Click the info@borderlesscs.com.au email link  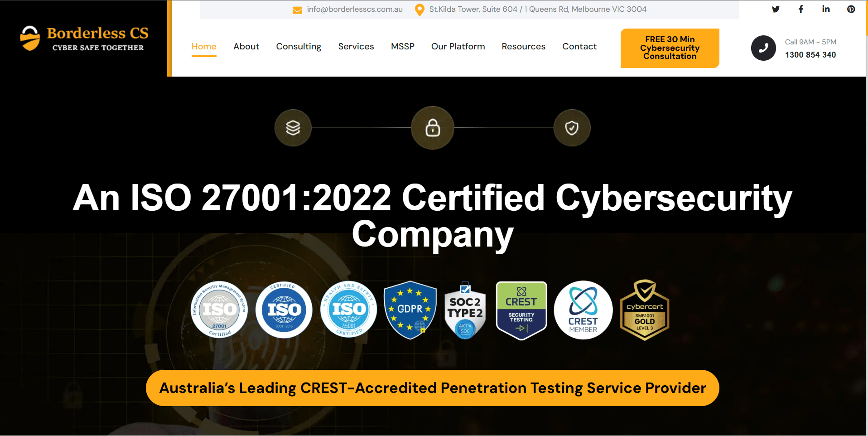(x=355, y=10)
